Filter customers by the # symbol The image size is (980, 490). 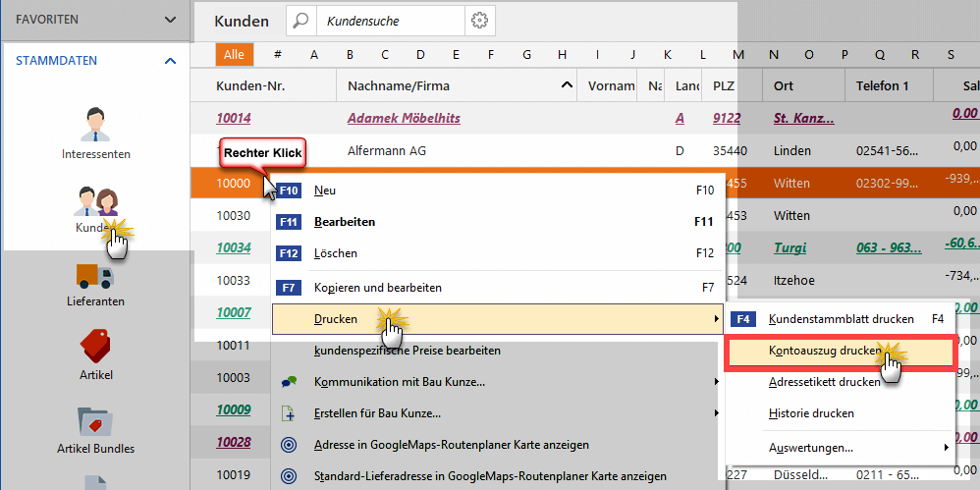(x=278, y=54)
